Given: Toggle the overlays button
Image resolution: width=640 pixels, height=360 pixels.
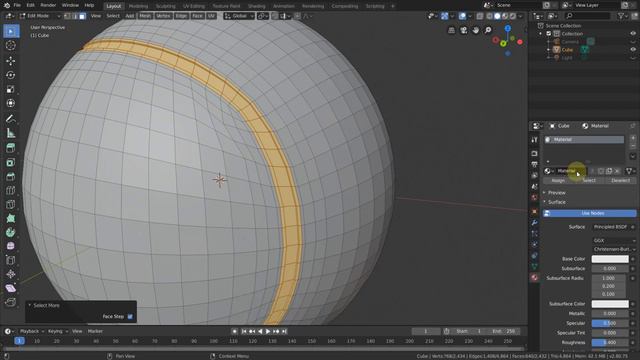Looking at the screenshot, I should point(462,16).
